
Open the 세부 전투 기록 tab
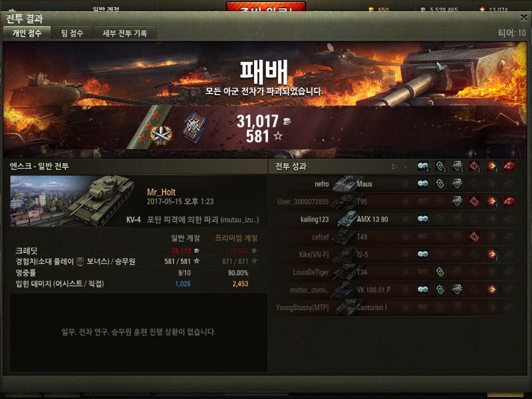tap(124, 33)
